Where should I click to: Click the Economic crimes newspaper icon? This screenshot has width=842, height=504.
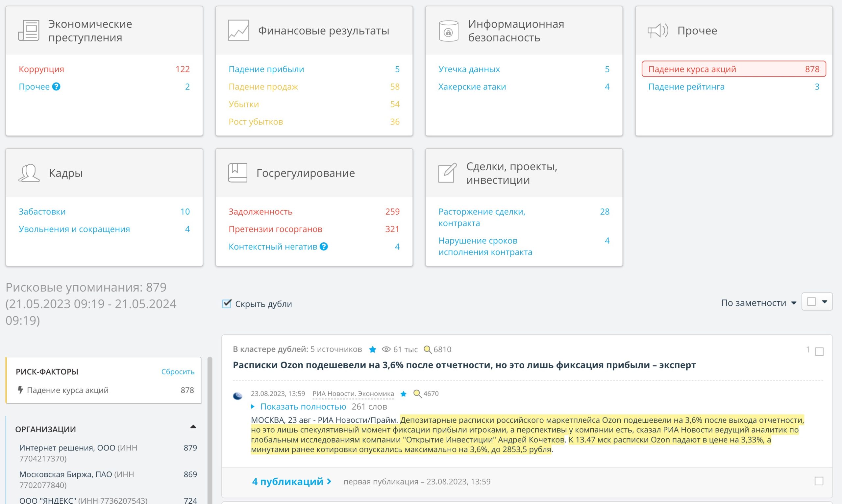[x=29, y=30]
